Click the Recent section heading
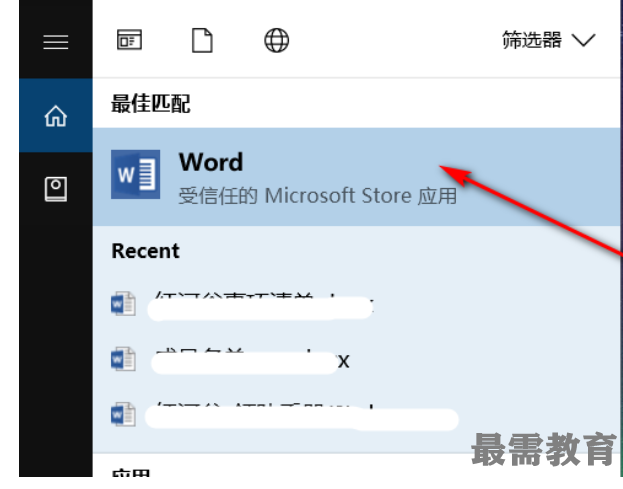 pos(145,251)
